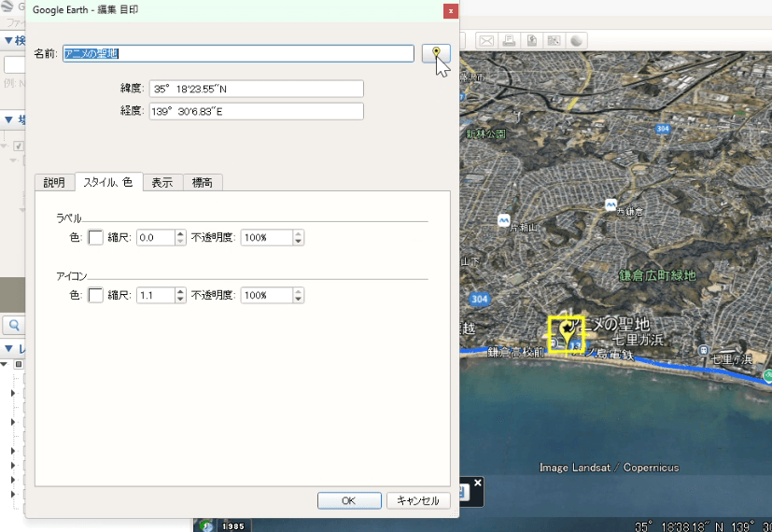Click the Print toolbar icon
The image size is (772, 532).
509,40
